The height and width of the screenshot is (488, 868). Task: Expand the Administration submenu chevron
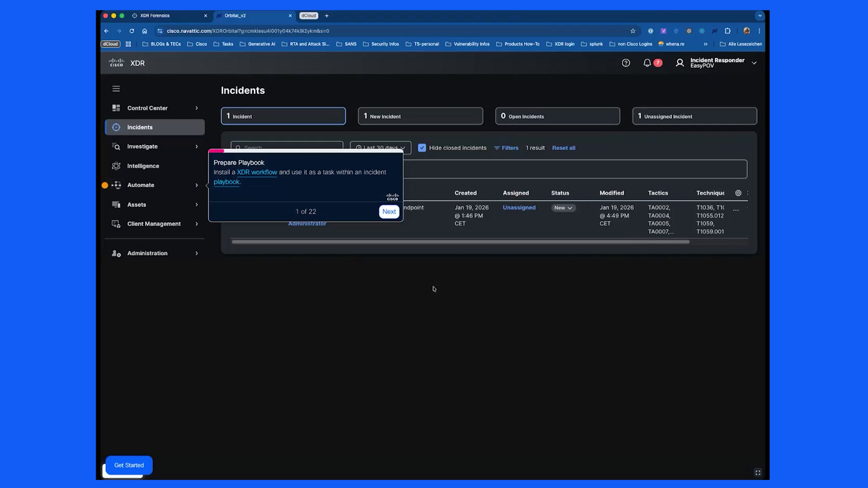(197, 253)
